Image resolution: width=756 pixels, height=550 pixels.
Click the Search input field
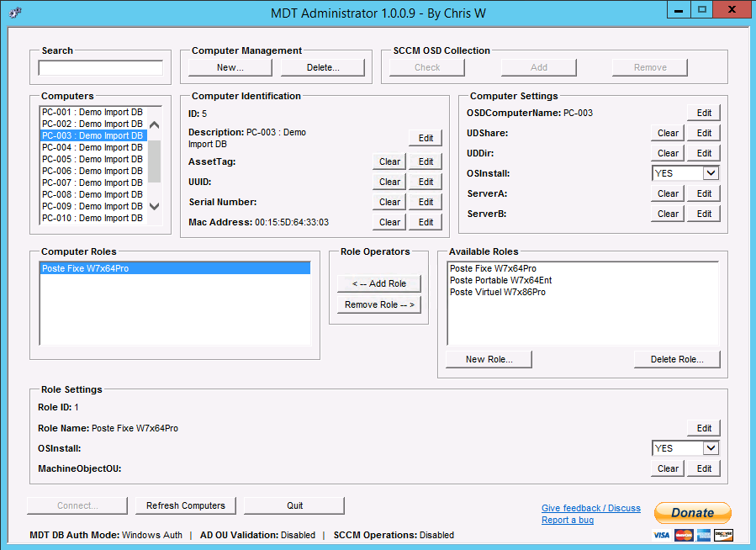(x=100, y=68)
